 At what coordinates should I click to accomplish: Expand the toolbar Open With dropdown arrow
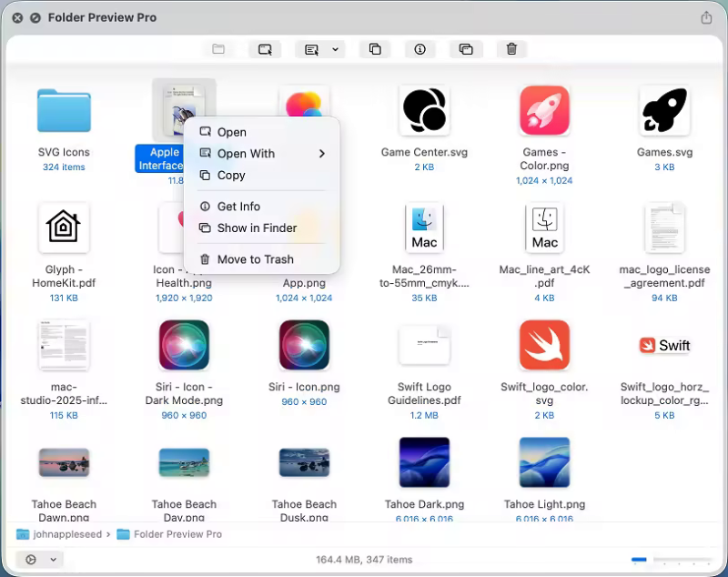[x=335, y=49]
